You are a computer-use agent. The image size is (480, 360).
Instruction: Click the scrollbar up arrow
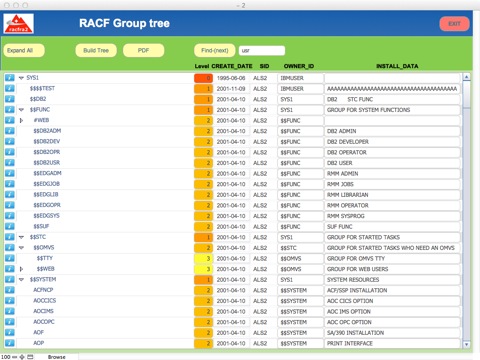click(x=466, y=77)
